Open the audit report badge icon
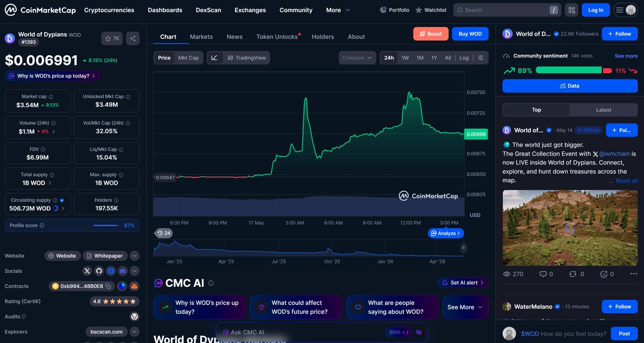This screenshot has width=644, height=343. tap(134, 317)
